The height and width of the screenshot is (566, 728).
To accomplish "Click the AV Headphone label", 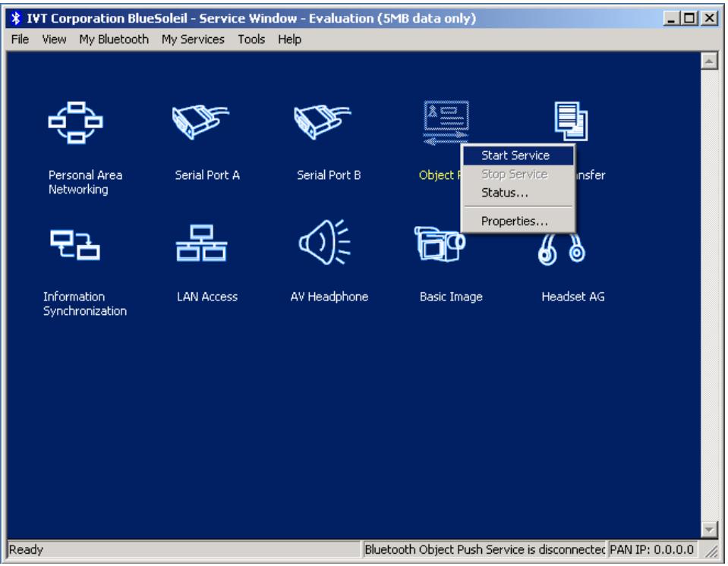I will 329,297.
